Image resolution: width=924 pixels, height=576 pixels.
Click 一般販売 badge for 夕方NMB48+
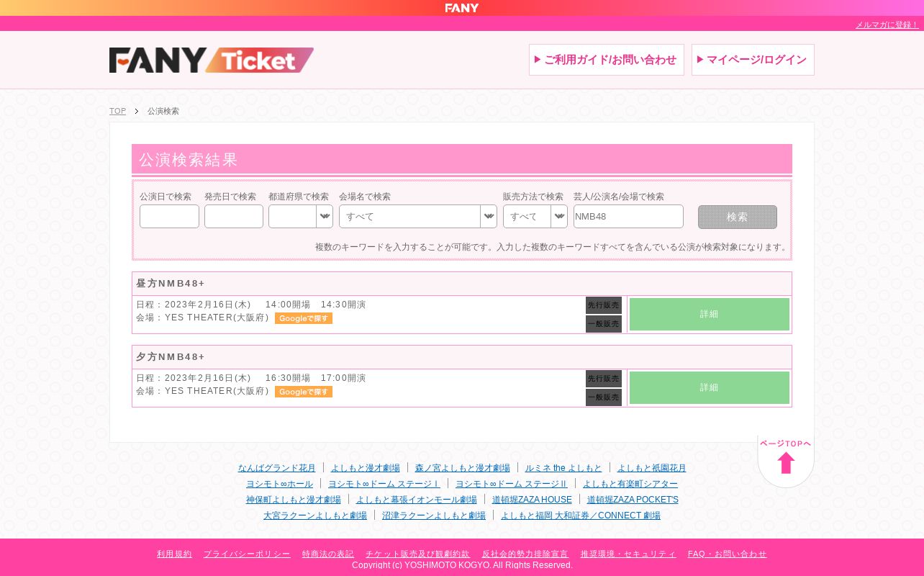point(604,397)
